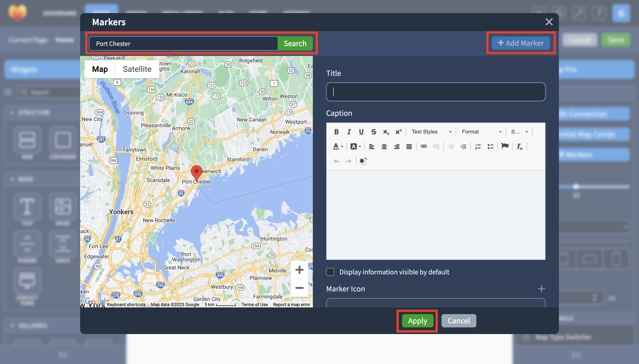Screen dimensions: 639x364
Task: Center the caption text
Action: [x=384, y=146]
